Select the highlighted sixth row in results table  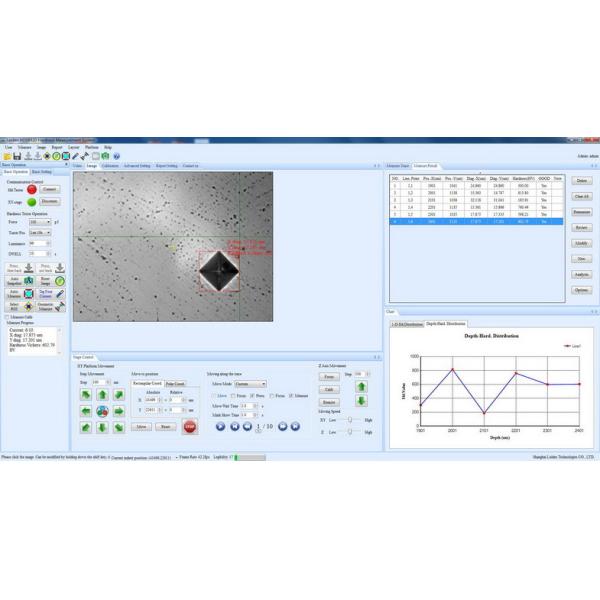(476, 222)
